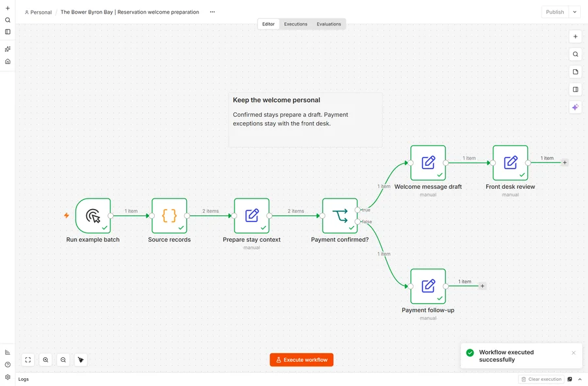This screenshot has height=386, width=588.
Task: Select the Run example batch trigger node
Action: [93, 216]
